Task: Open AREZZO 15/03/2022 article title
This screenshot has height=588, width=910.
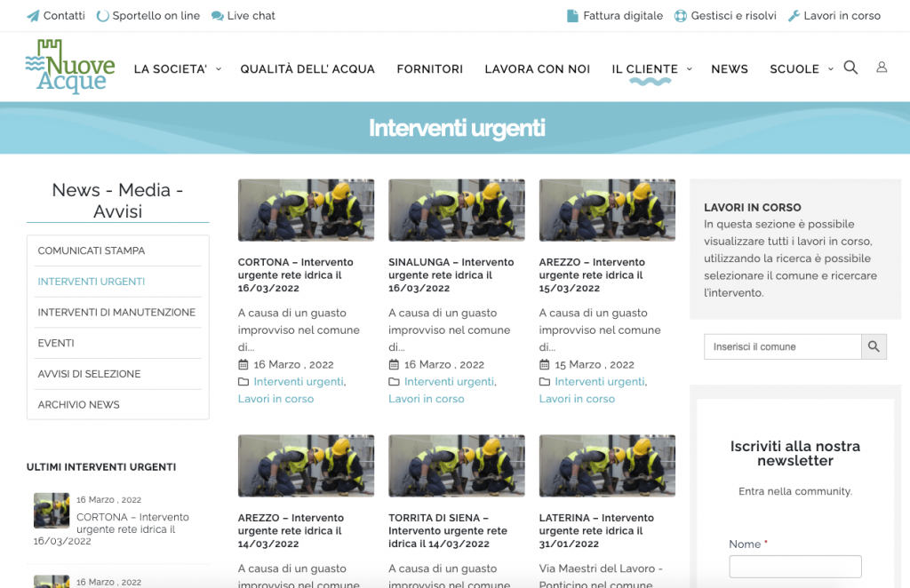Action: [592, 274]
